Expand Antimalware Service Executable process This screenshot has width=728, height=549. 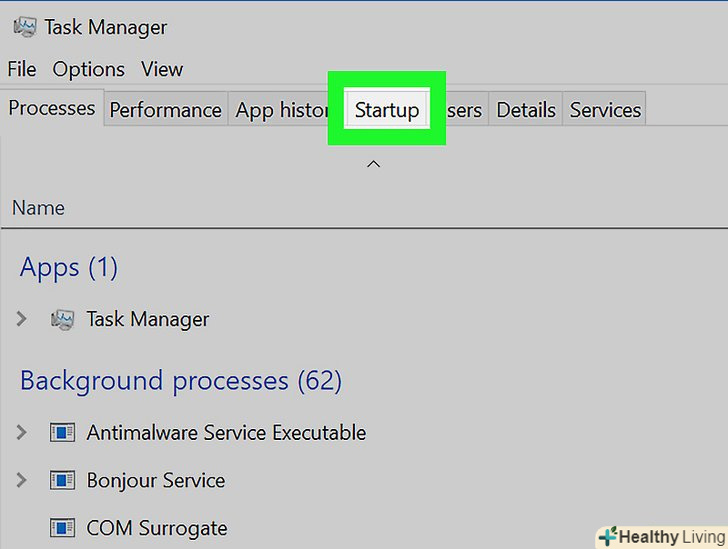click(22, 433)
